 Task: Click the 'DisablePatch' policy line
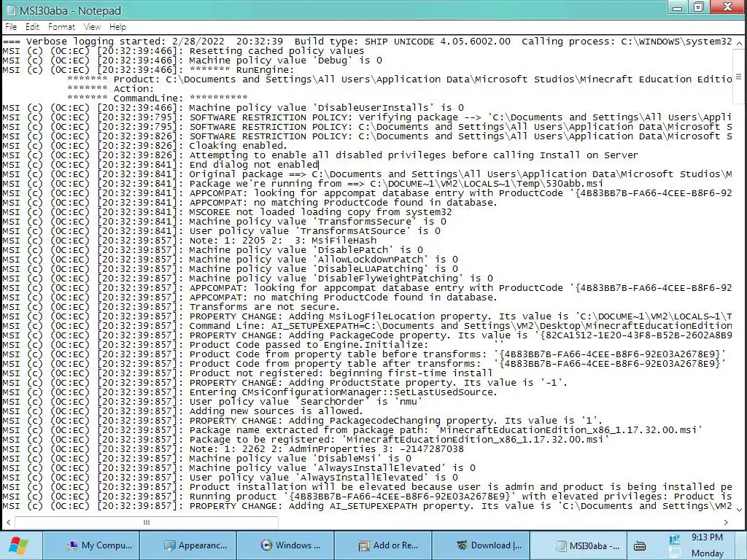pyautogui.click(x=212, y=250)
